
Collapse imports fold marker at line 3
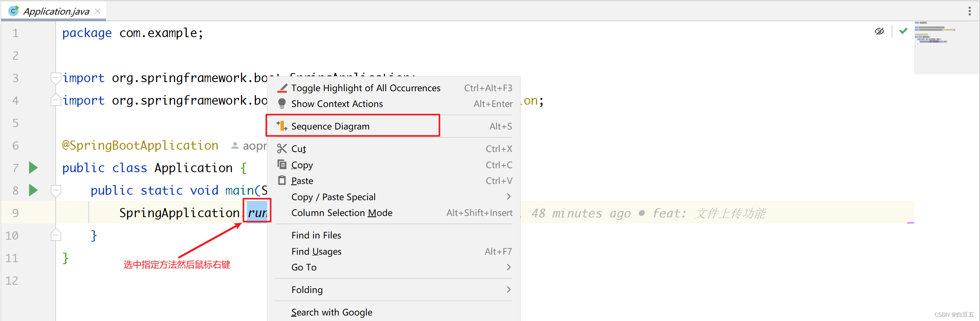(x=56, y=78)
